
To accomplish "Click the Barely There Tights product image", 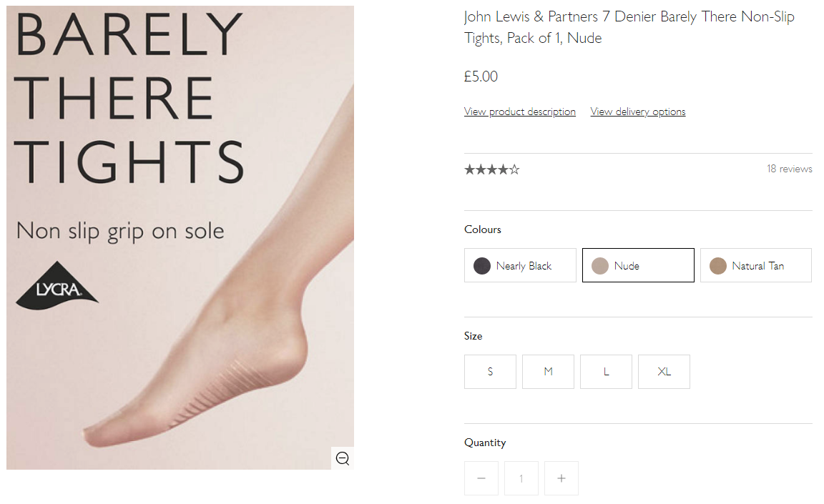I will 180,286.
